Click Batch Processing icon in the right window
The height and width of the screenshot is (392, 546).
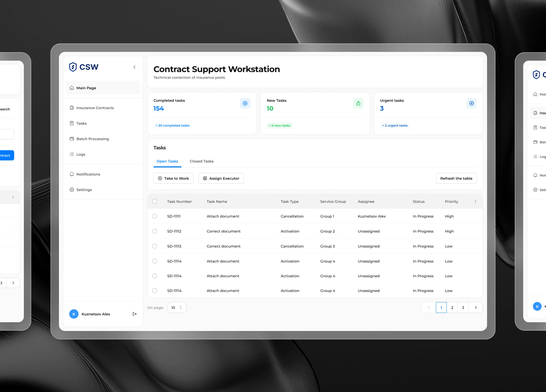[x=535, y=142]
